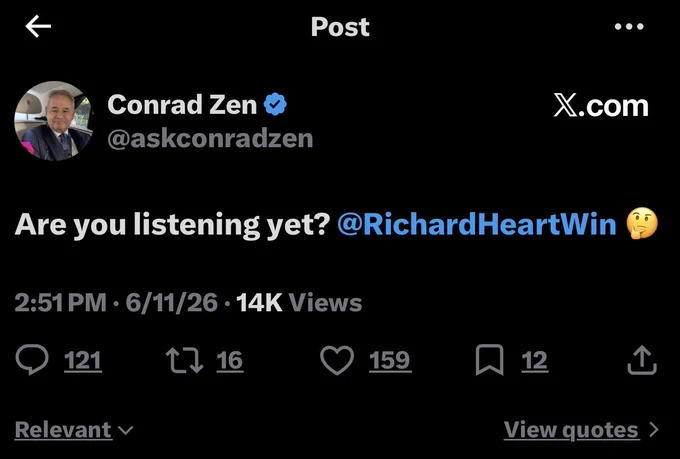Click the chevron beside Relevant
Image resolution: width=680 pixels, height=459 pixels.
pos(125,430)
